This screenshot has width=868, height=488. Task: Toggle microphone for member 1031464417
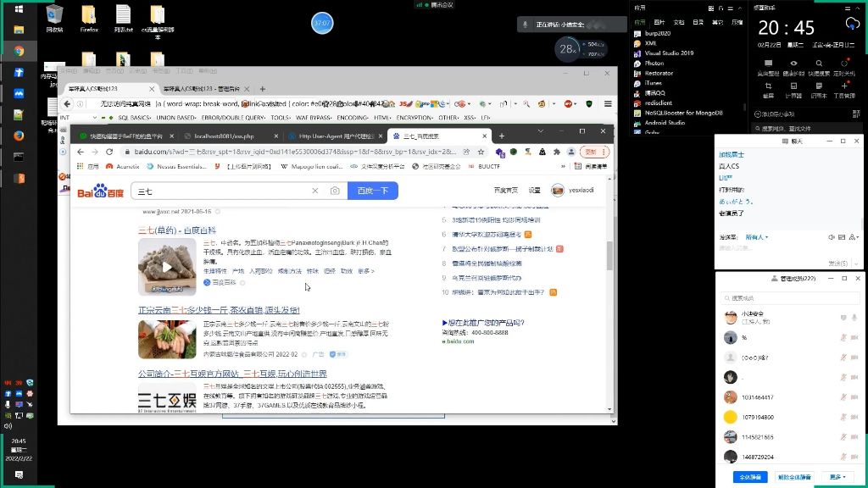(843, 397)
